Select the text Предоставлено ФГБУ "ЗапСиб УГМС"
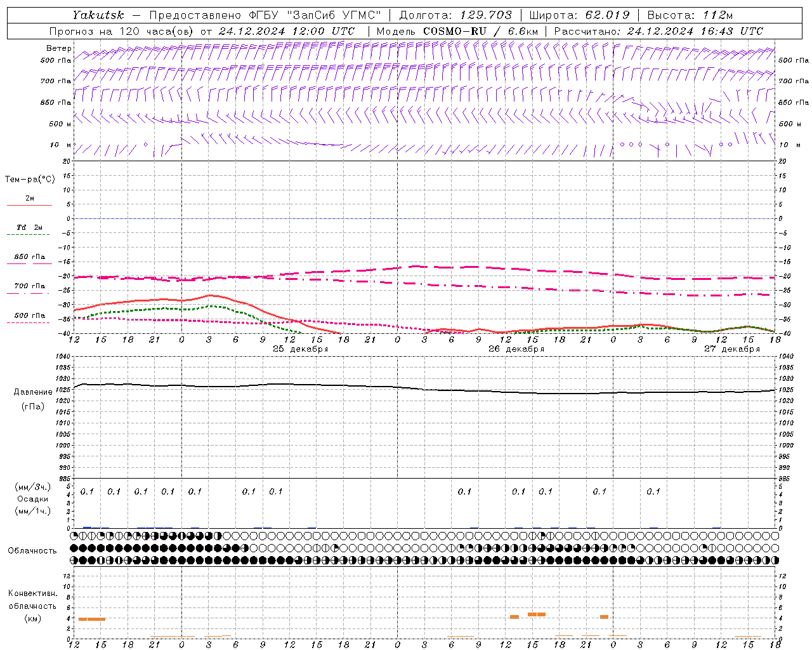Image resolution: width=812 pixels, height=650 pixels. click(265, 15)
